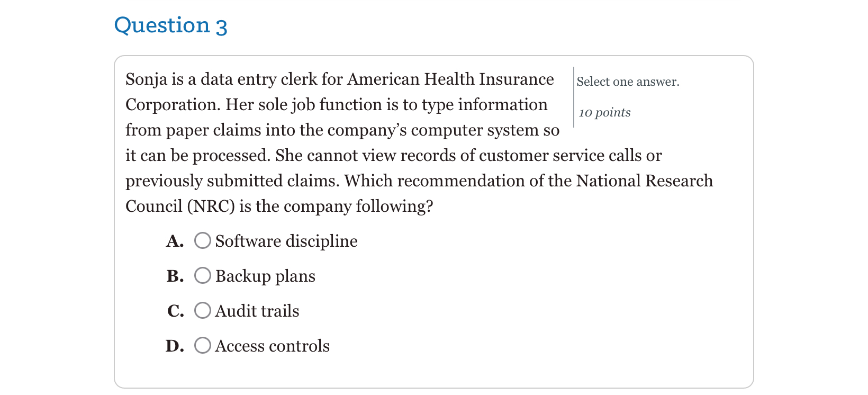Click the letter C beside the third option

[176, 311]
